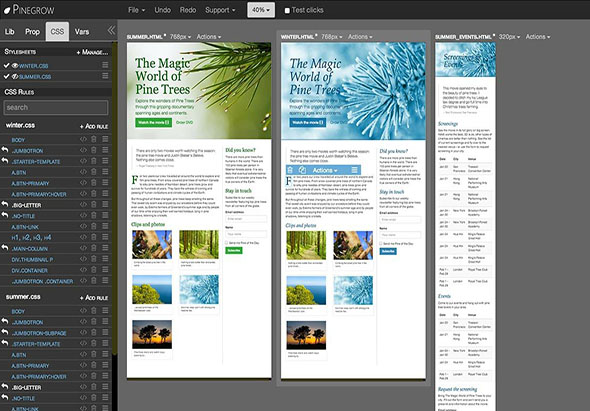
Task: Toggle visibility eye for winter.css
Action: pyautogui.click(x=15, y=65)
